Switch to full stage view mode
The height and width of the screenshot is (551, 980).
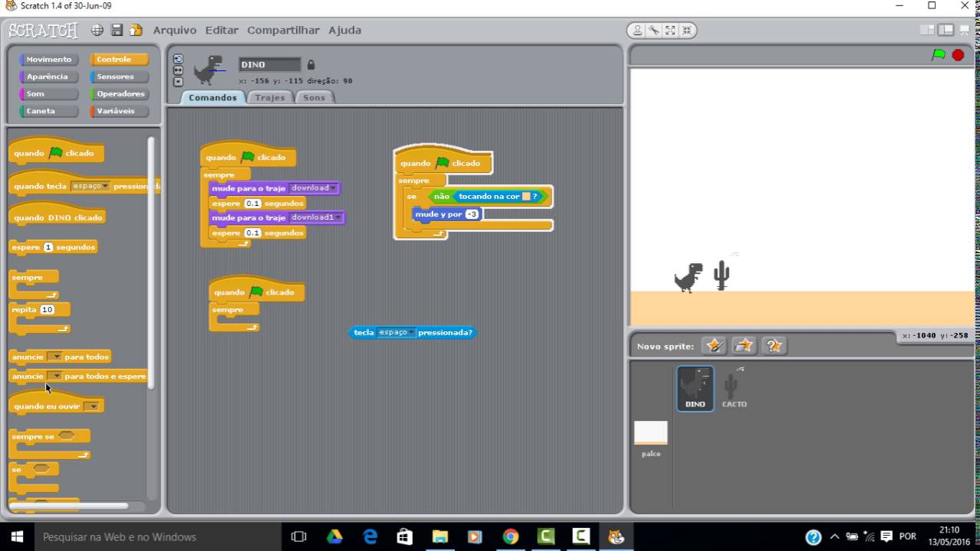[x=946, y=30]
